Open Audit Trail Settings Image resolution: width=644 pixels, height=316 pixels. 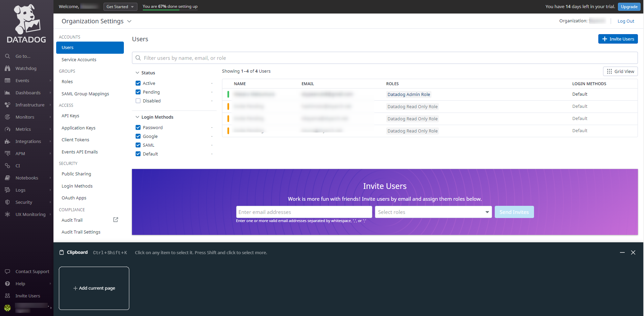[81, 232]
